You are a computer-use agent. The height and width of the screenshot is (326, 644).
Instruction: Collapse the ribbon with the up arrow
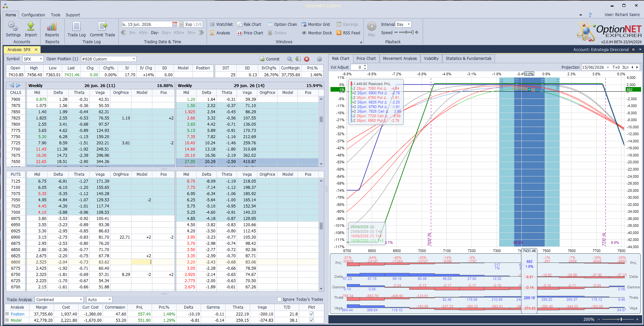coord(581,15)
